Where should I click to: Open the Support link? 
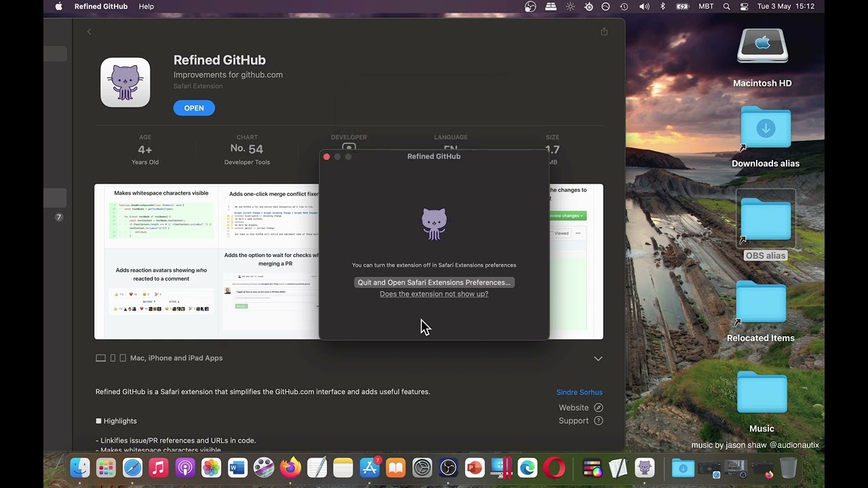(580, 420)
